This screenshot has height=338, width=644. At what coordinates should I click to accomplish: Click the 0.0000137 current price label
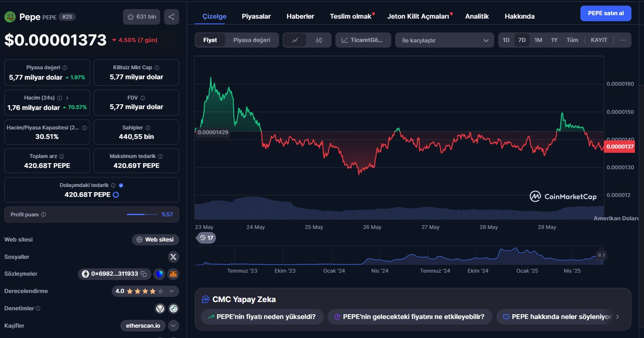[x=619, y=147]
